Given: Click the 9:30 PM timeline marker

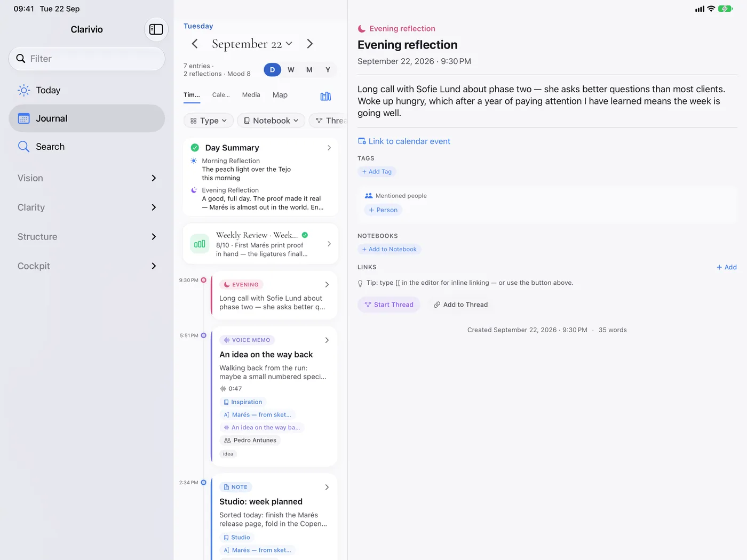Looking at the screenshot, I should (x=203, y=280).
